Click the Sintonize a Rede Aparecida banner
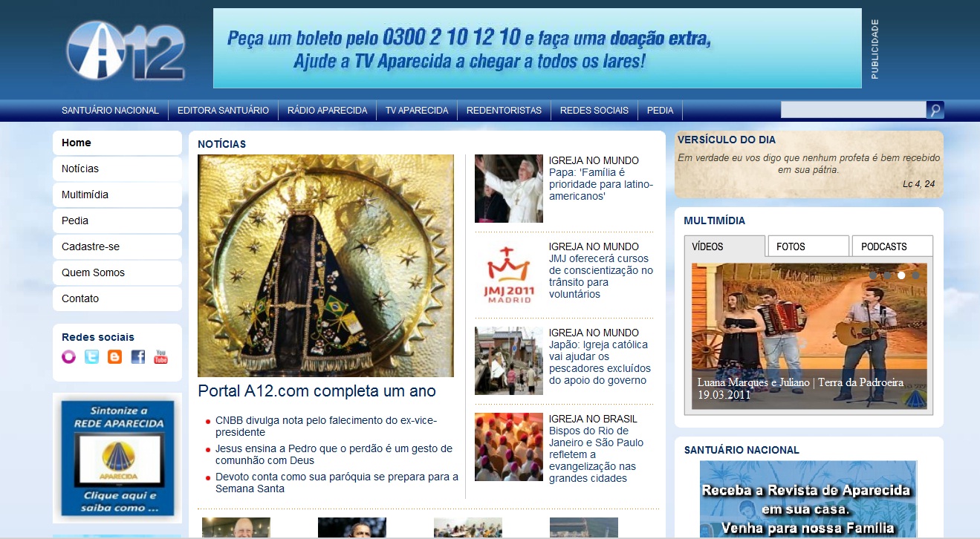This screenshot has height=539, width=980. click(117, 458)
